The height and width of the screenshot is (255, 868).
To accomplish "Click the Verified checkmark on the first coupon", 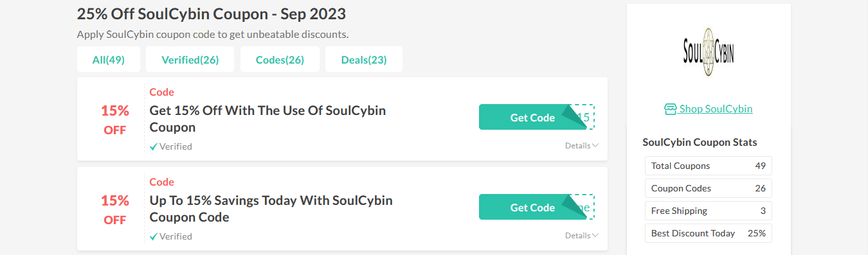I will point(154,146).
